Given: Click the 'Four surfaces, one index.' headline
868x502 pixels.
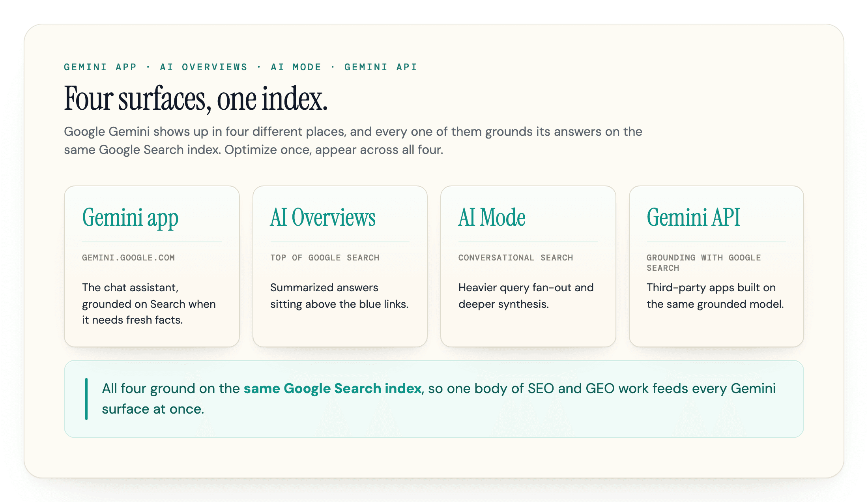Looking at the screenshot, I should click(x=196, y=99).
